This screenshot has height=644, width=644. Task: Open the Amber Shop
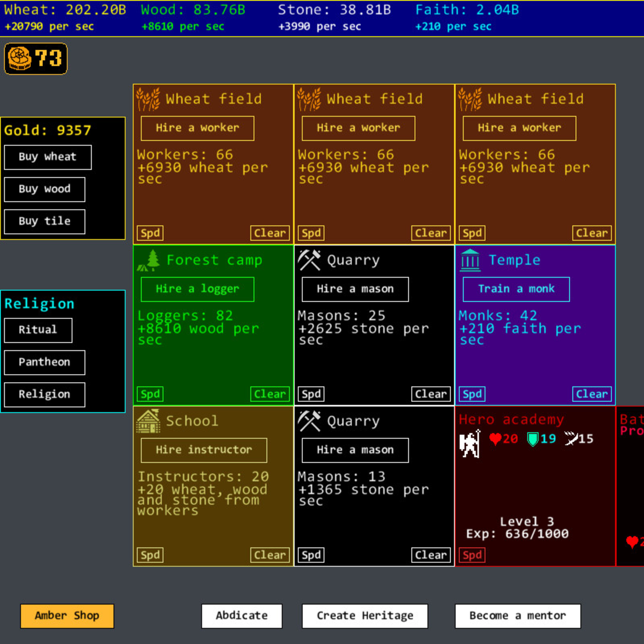point(67,616)
